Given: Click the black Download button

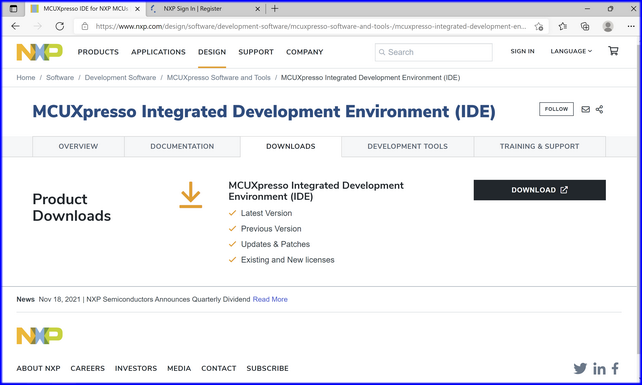Looking at the screenshot, I should [x=540, y=190].
